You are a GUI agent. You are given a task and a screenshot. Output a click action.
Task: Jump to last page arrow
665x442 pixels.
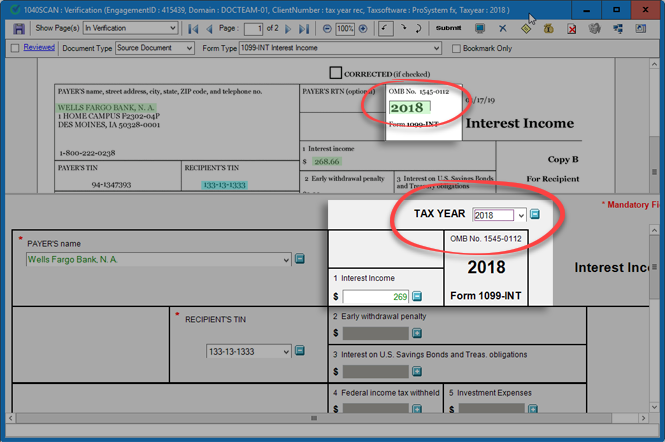tap(304, 29)
